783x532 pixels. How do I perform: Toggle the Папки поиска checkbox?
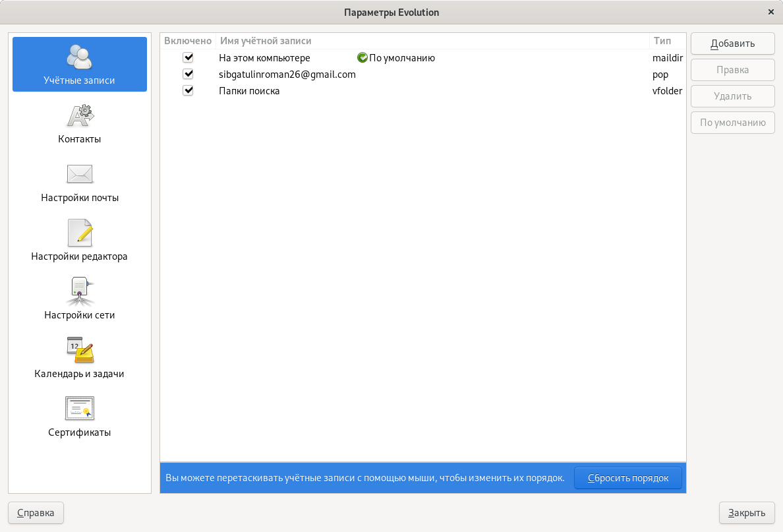point(188,90)
